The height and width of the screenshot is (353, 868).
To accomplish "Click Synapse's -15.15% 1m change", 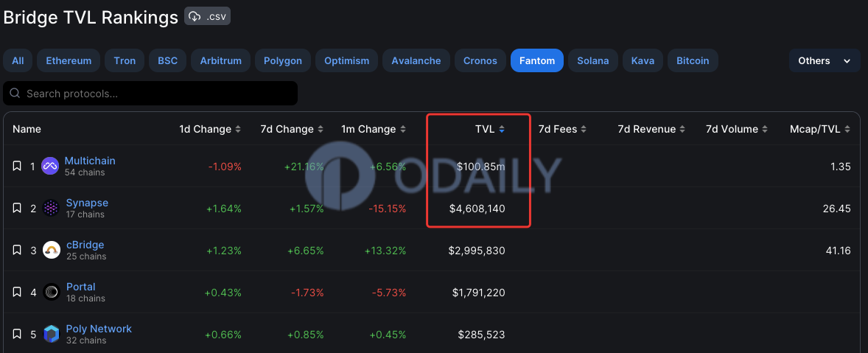I will point(387,209).
